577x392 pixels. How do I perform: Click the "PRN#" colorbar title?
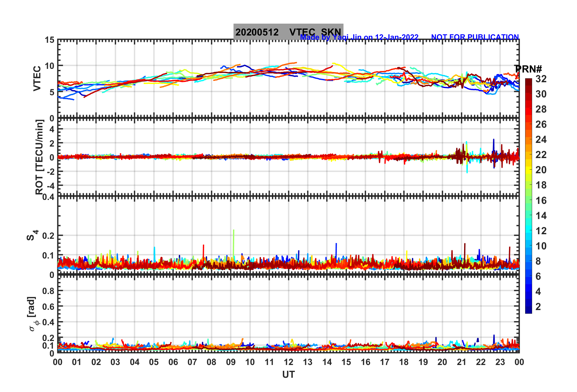pos(528,69)
